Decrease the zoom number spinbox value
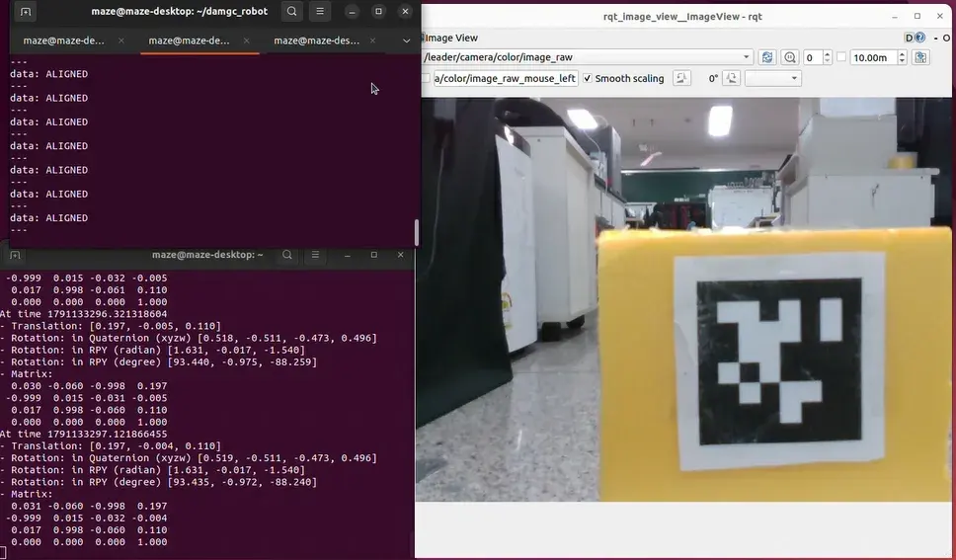 click(828, 61)
